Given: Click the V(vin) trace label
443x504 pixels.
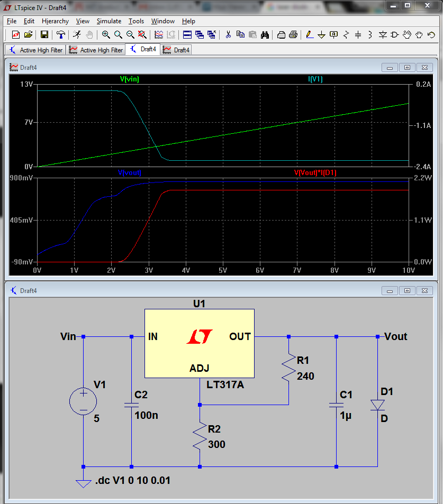Looking at the screenshot, I should coord(129,79).
